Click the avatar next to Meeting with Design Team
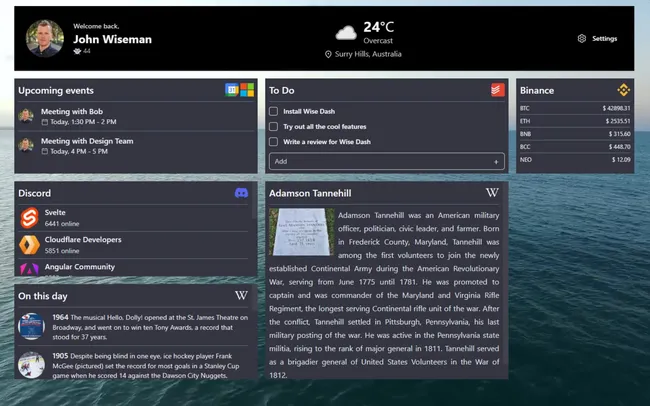 click(26, 145)
